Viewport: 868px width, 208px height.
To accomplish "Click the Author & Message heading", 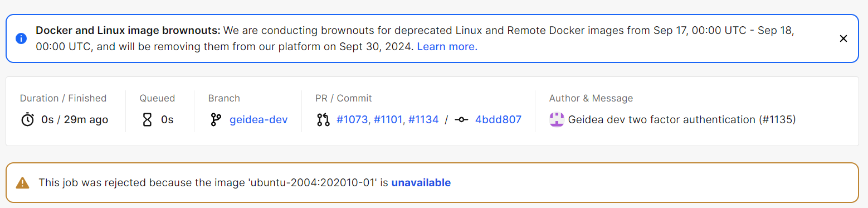I will click(x=591, y=98).
